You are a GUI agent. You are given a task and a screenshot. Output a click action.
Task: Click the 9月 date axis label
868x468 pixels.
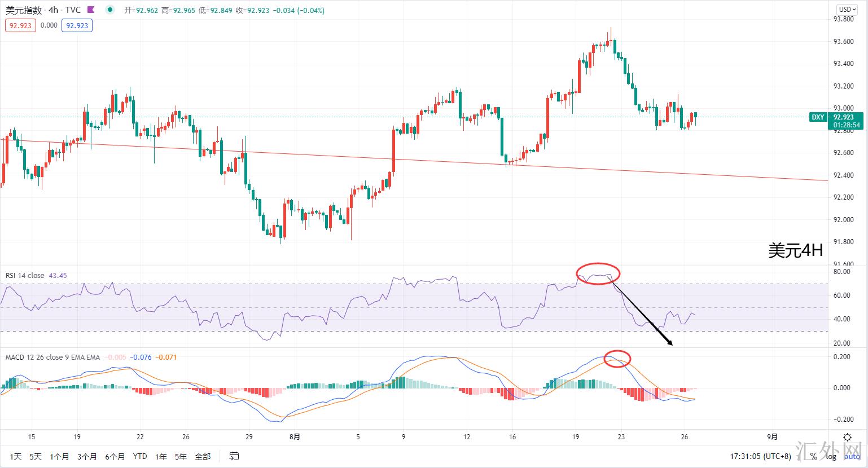pyautogui.click(x=773, y=436)
